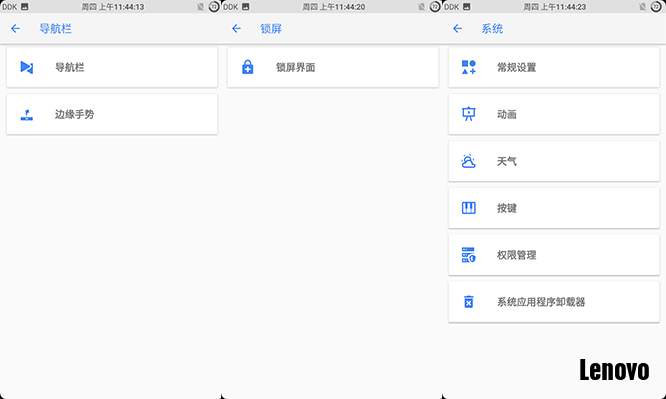This screenshot has width=666, height=399.
Task: Click the 常规设置 shapes icon
Action: (468, 67)
